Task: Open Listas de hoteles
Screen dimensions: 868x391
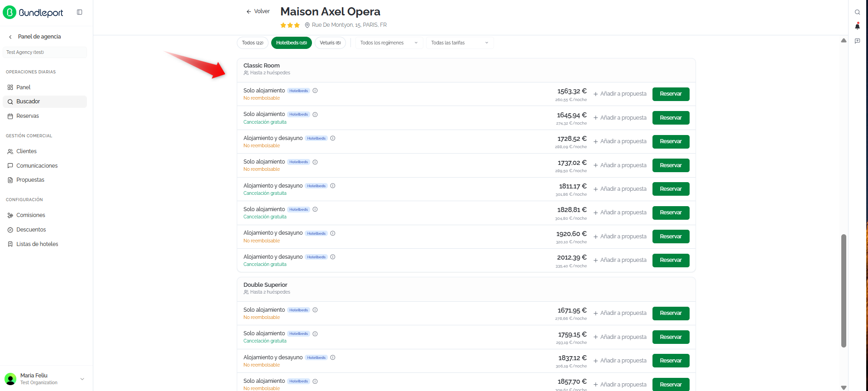Action: [x=44, y=244]
